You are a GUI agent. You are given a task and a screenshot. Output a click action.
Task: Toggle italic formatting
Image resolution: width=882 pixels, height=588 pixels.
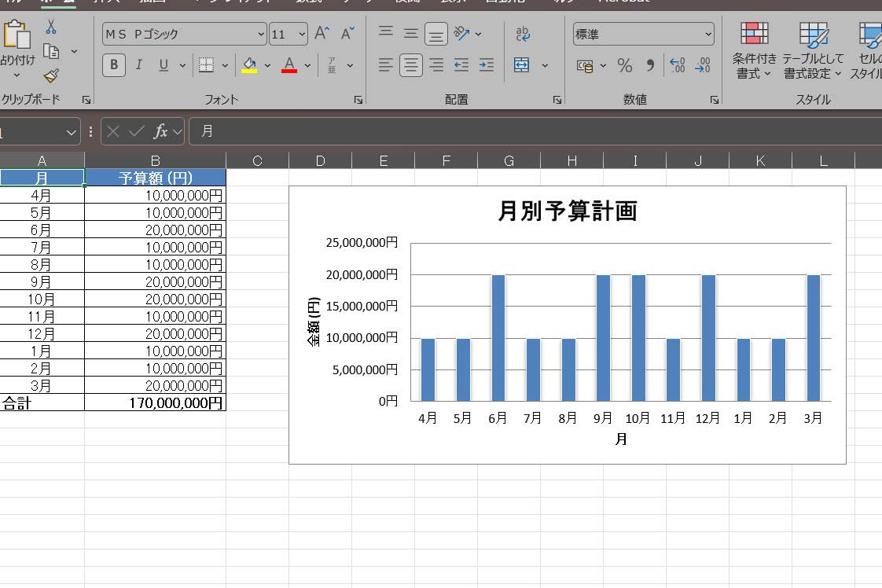pyautogui.click(x=138, y=65)
